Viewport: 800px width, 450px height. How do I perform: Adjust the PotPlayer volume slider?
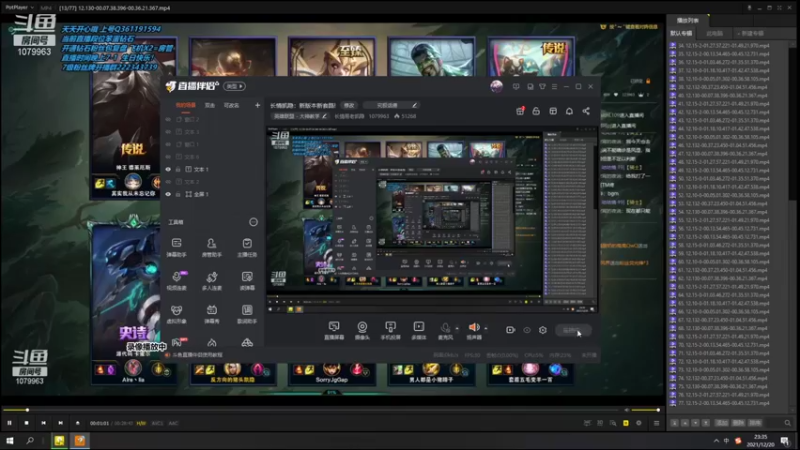[x=645, y=410]
